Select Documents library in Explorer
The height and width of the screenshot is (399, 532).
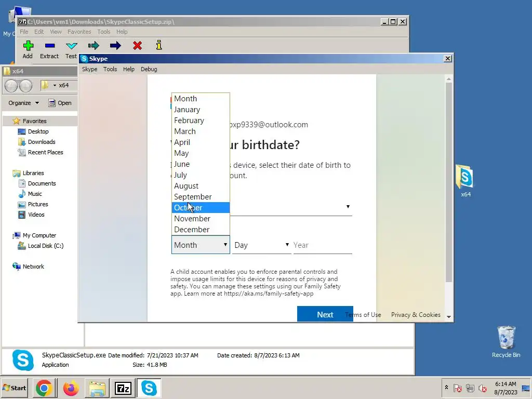pos(42,183)
